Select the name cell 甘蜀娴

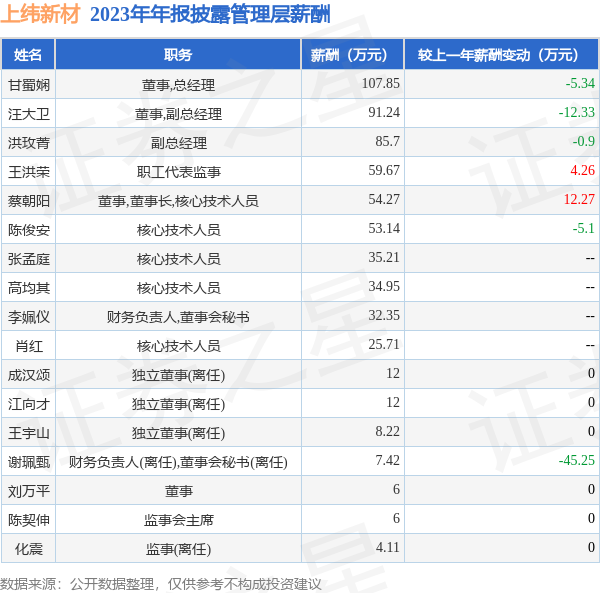point(28,85)
